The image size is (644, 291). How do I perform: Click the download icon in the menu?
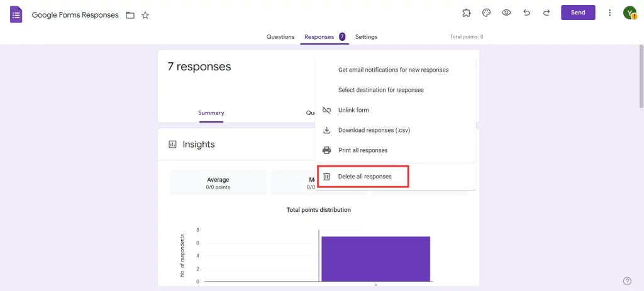click(x=326, y=130)
